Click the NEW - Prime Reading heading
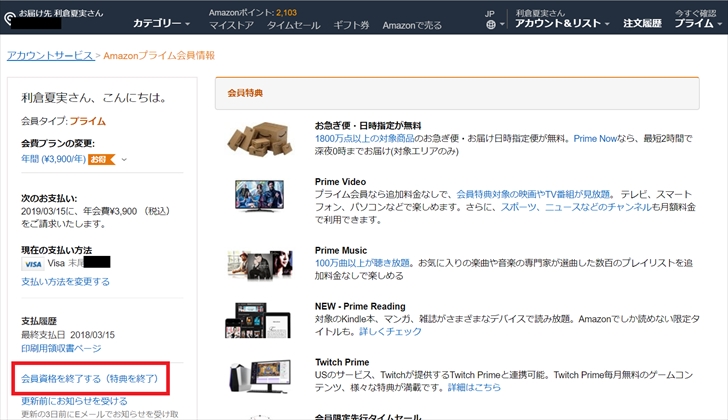 (x=360, y=306)
